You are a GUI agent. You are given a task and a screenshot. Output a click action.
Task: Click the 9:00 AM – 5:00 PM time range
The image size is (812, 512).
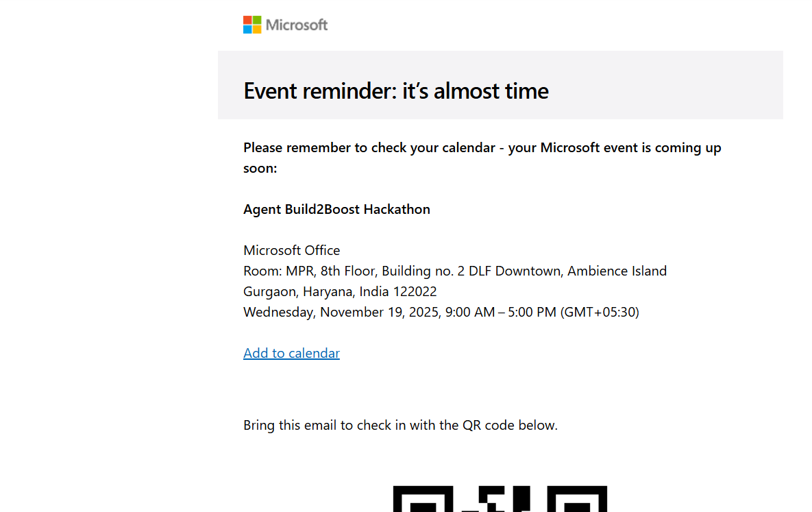(501, 312)
